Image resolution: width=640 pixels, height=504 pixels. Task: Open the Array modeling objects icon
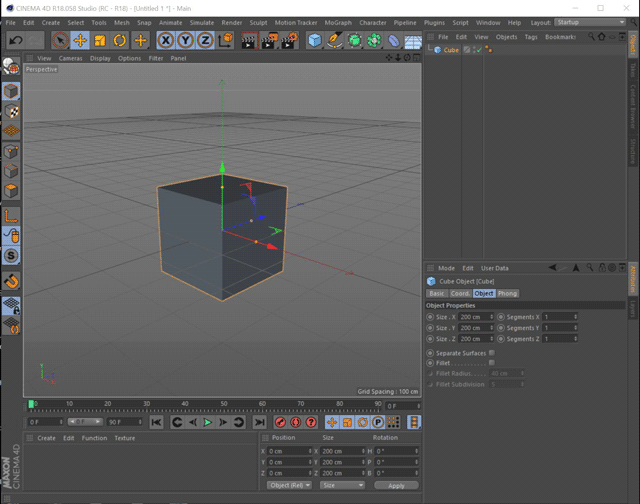(x=373, y=40)
